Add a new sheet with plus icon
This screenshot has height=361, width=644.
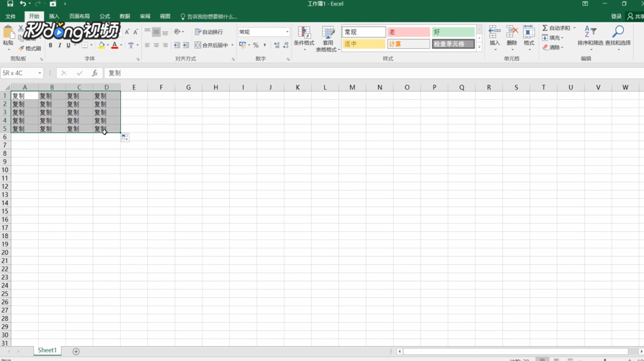click(x=76, y=351)
